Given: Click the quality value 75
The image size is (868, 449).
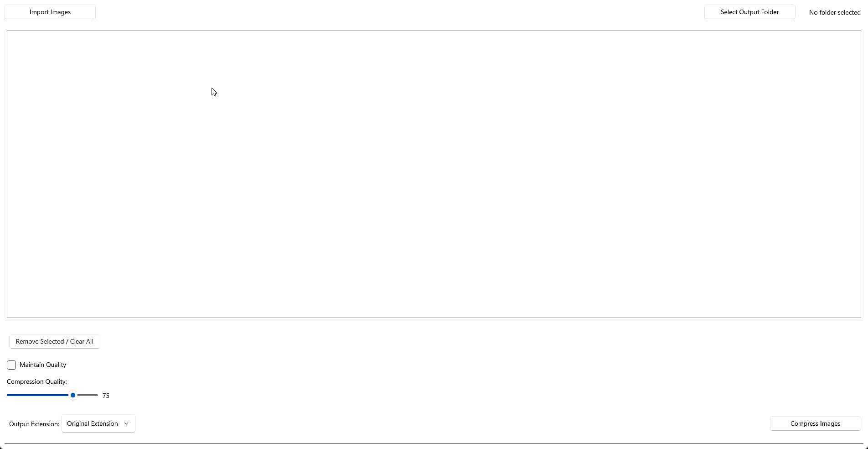Looking at the screenshot, I should click(106, 396).
